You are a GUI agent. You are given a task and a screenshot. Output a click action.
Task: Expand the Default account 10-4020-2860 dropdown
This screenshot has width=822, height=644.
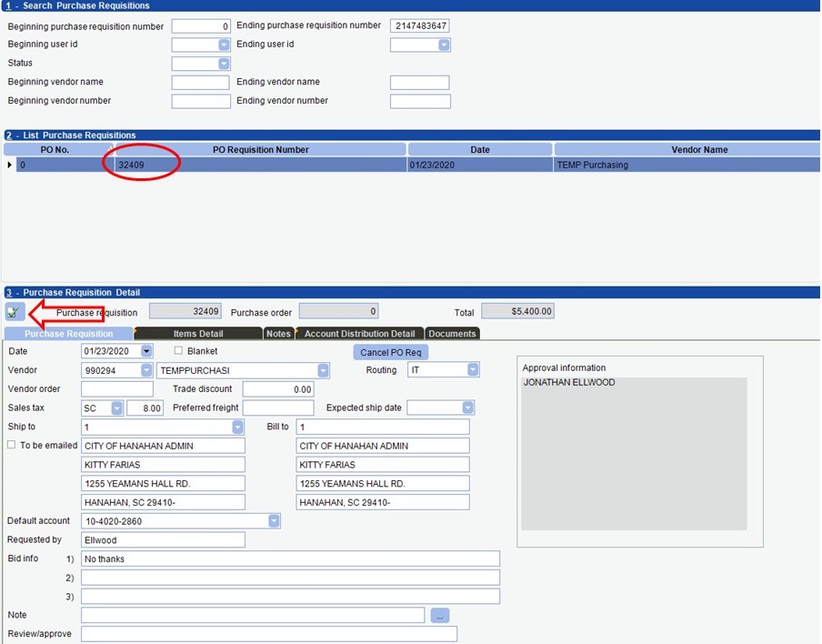pos(274,521)
